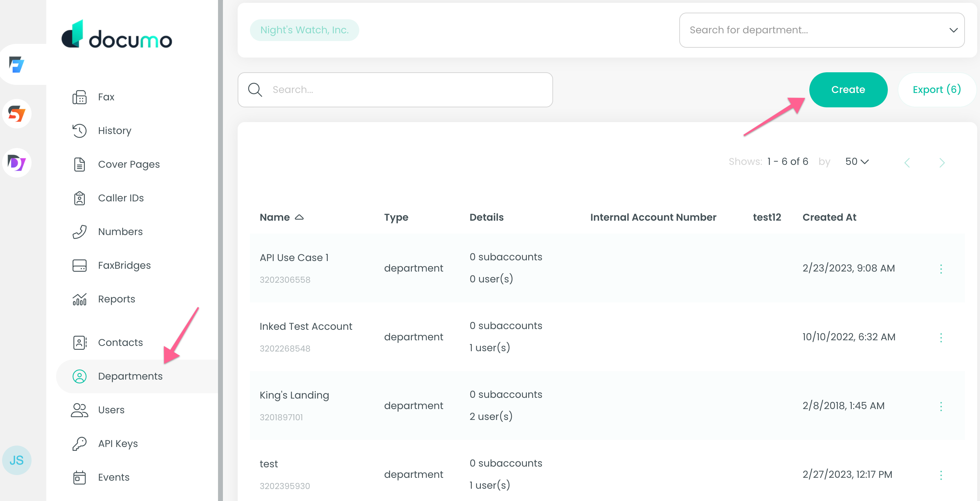This screenshot has width=980, height=501.
Task: Open options menu for test department
Action: 941,475
